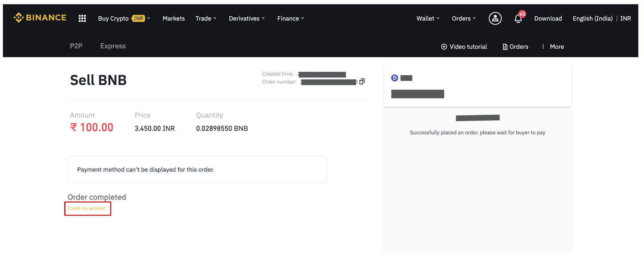
Task: Click the Sell BNB heading
Action: point(98,80)
